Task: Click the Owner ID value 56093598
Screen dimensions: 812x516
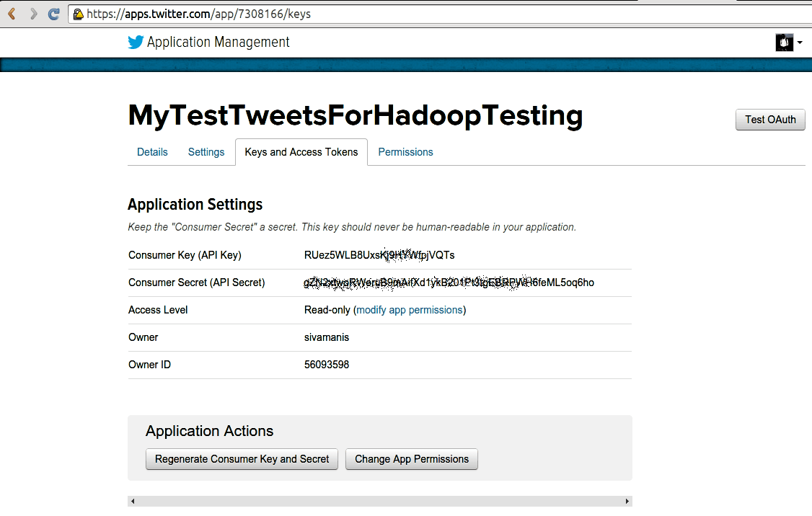Action: [x=327, y=365]
